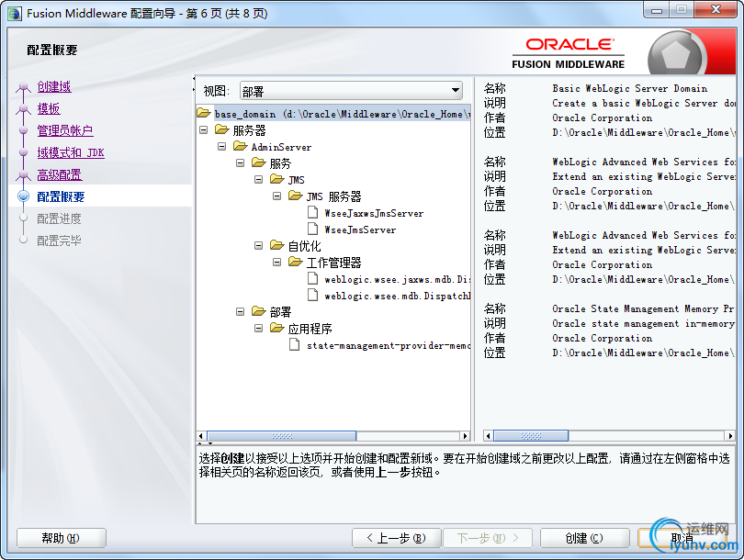
Task: Click the 自优化 folder icon
Action: coord(277,245)
